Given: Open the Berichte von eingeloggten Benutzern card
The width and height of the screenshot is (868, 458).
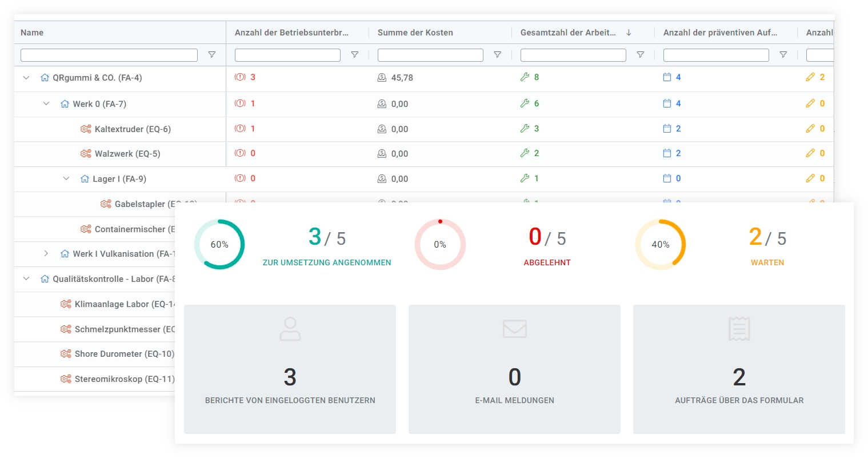Looking at the screenshot, I should (290, 369).
